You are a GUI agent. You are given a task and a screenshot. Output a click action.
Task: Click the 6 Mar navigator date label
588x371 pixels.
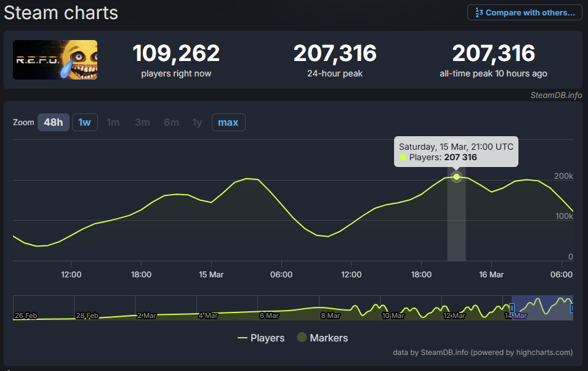click(269, 316)
